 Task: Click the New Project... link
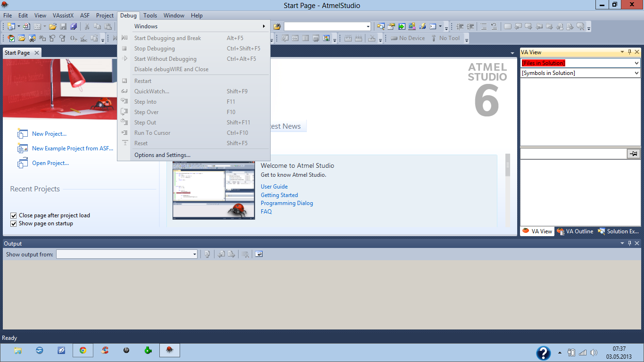(x=49, y=134)
